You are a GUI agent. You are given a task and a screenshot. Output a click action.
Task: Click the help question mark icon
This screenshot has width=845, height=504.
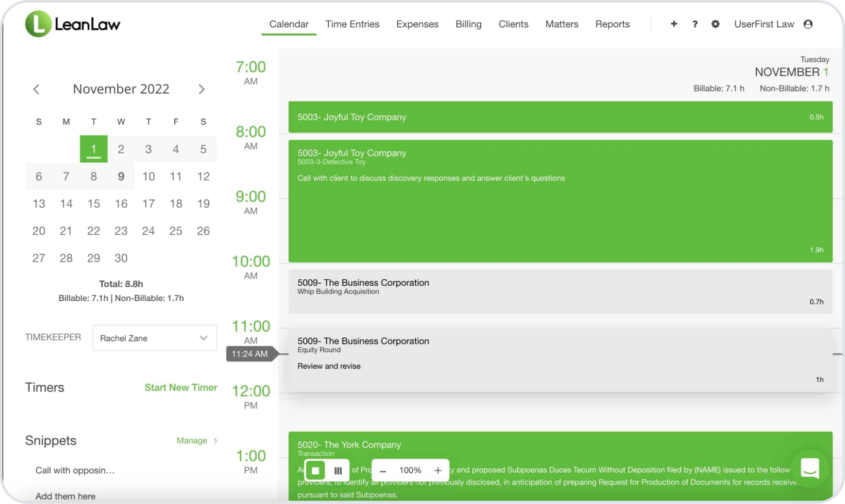pyautogui.click(x=695, y=24)
